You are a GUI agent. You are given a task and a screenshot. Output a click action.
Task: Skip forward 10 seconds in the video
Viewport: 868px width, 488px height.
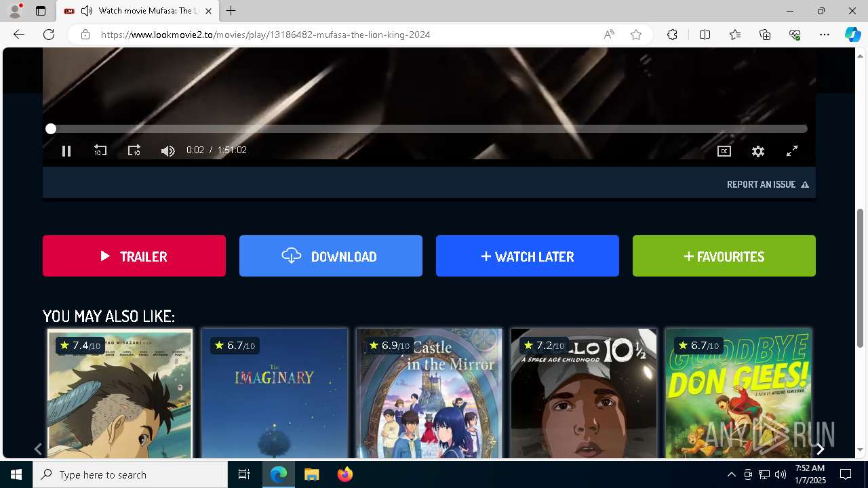click(x=134, y=150)
